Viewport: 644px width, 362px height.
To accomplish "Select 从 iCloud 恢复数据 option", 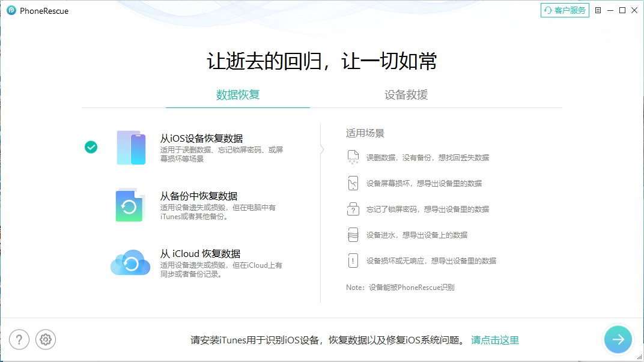I will (x=200, y=253).
